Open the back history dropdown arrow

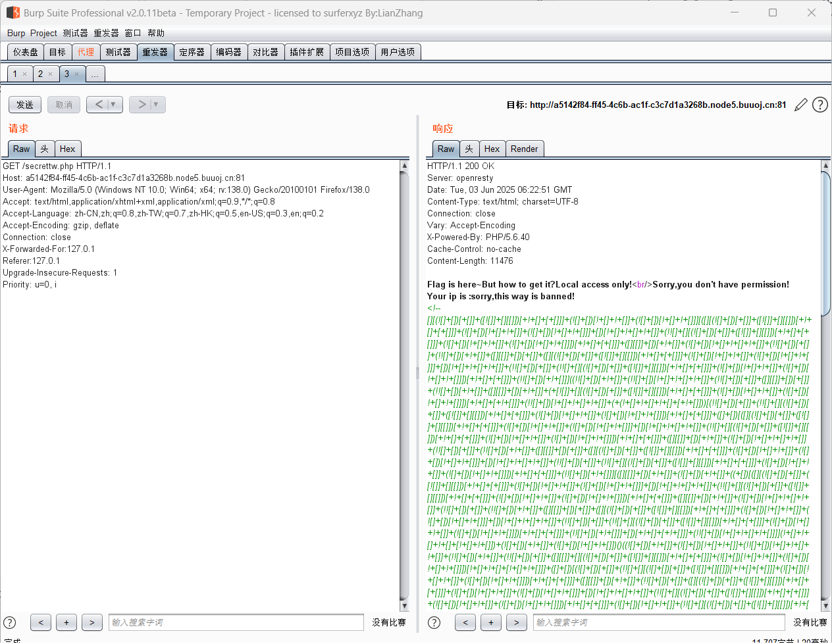coord(114,105)
